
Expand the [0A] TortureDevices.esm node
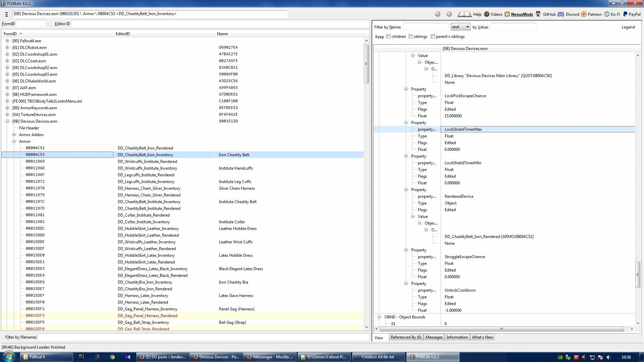[x=7, y=115]
